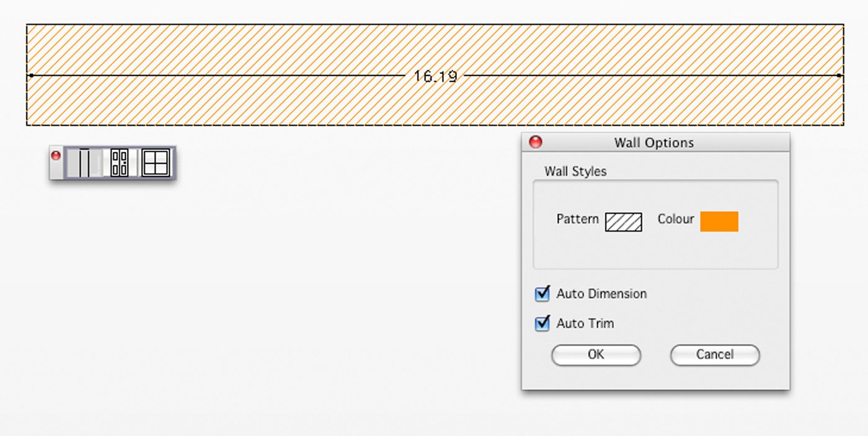Click the 16.19 dimension value

point(435,76)
